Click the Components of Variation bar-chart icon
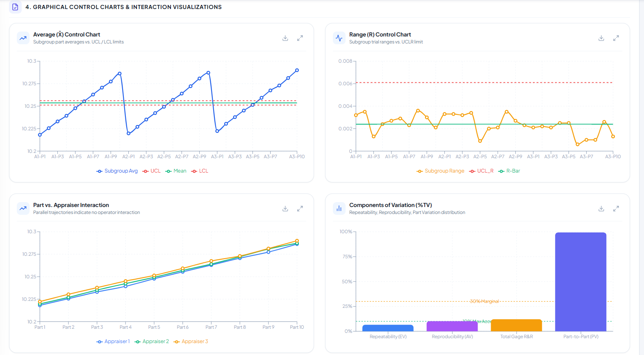 coord(339,209)
